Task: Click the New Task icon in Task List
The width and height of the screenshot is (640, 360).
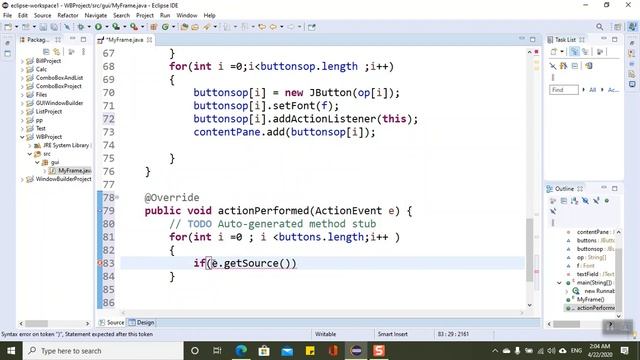Action: pyautogui.click(x=553, y=52)
